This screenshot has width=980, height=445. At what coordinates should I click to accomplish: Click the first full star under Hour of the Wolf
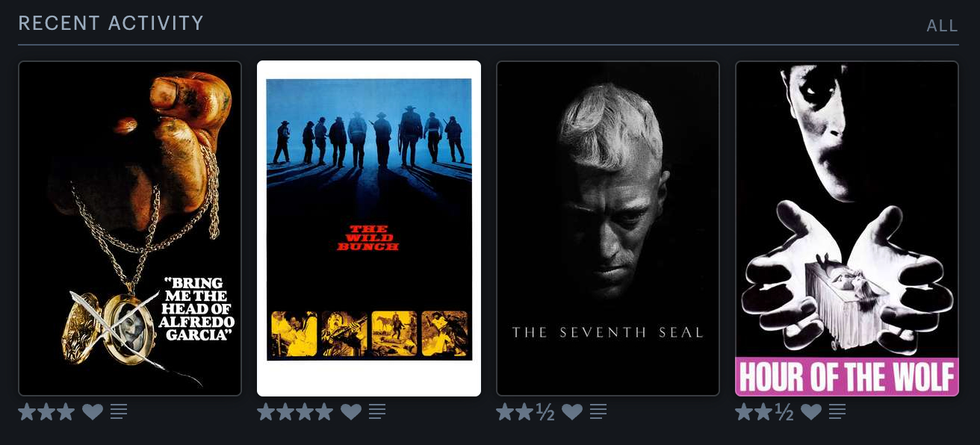[745, 411]
